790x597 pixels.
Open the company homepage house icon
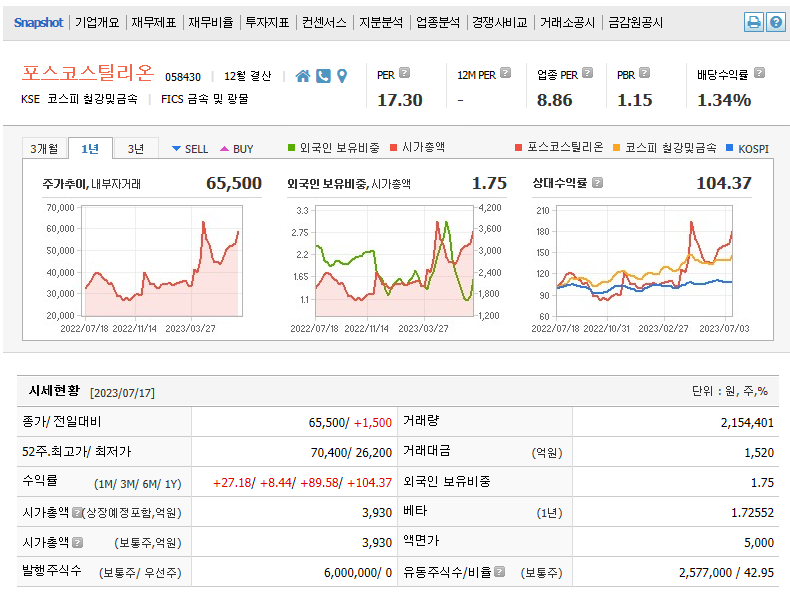(302, 76)
